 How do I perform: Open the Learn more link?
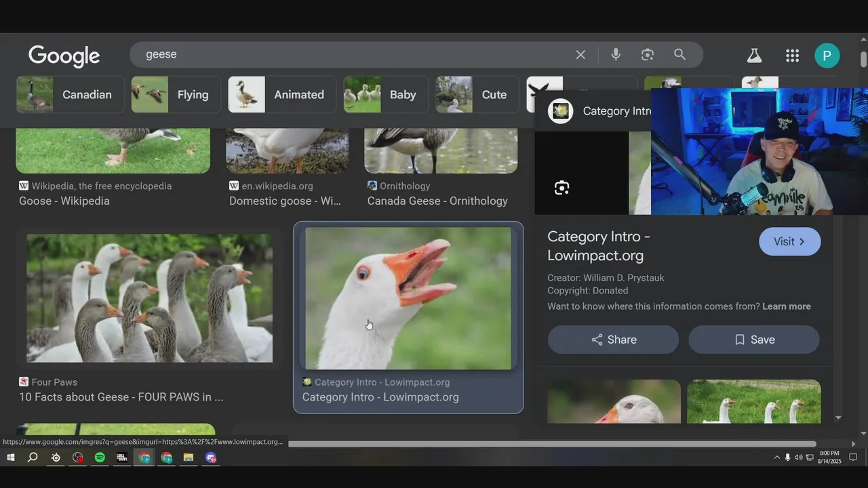coord(787,306)
